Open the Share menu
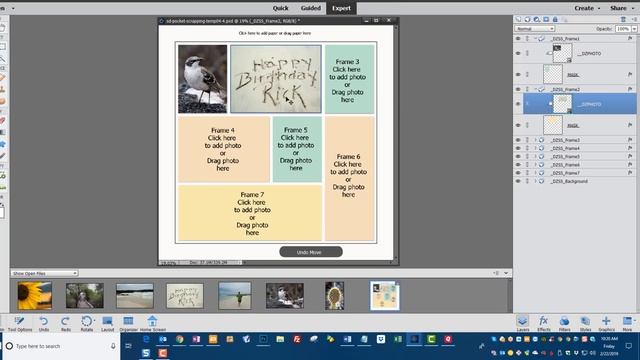The width and height of the screenshot is (640, 360). tap(621, 8)
